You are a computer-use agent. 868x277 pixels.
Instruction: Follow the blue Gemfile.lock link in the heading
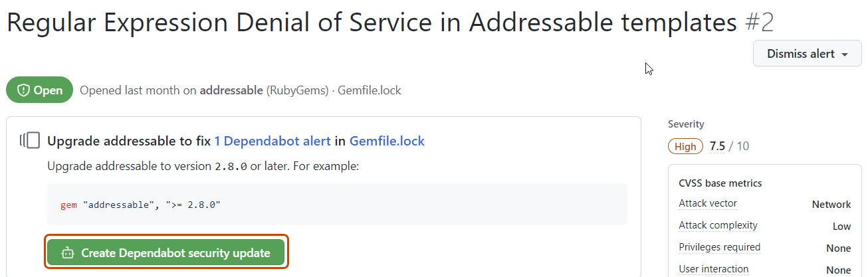click(387, 141)
